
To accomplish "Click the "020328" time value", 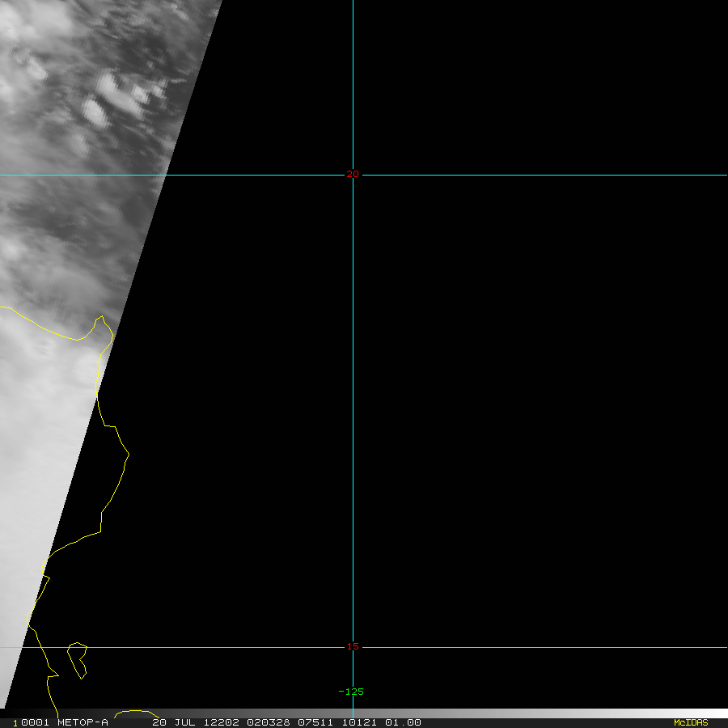I will [269, 722].
